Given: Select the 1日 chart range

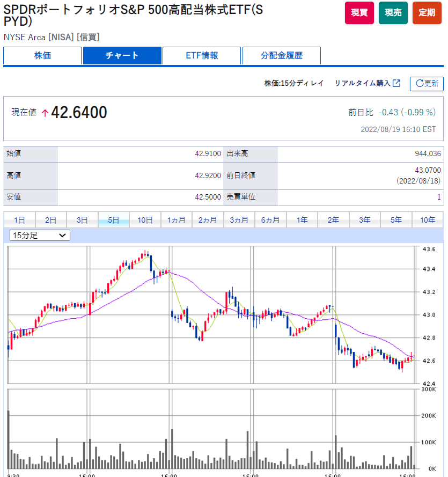Looking at the screenshot, I should tap(19, 220).
